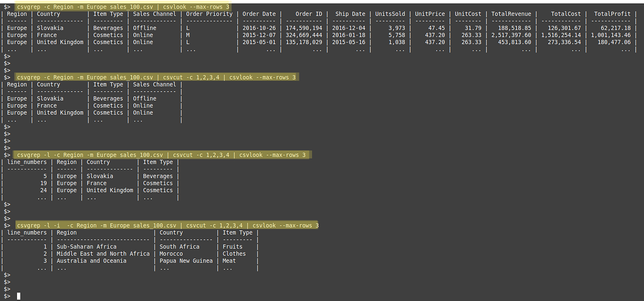
Task: Select the UnitsSold column header
Action: (x=390, y=14)
